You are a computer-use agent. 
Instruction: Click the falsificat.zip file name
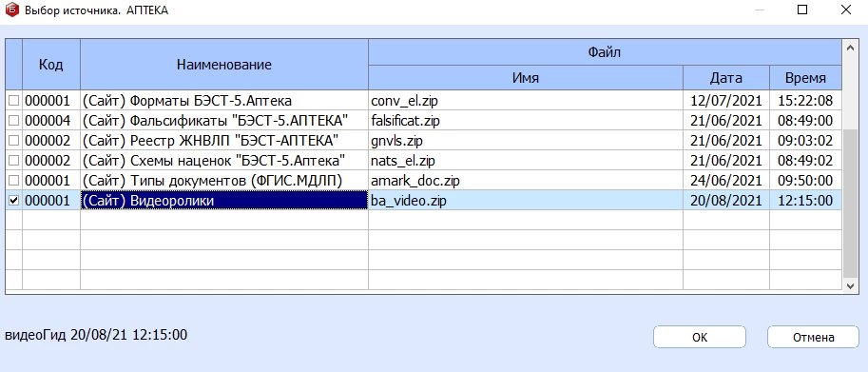(406, 121)
